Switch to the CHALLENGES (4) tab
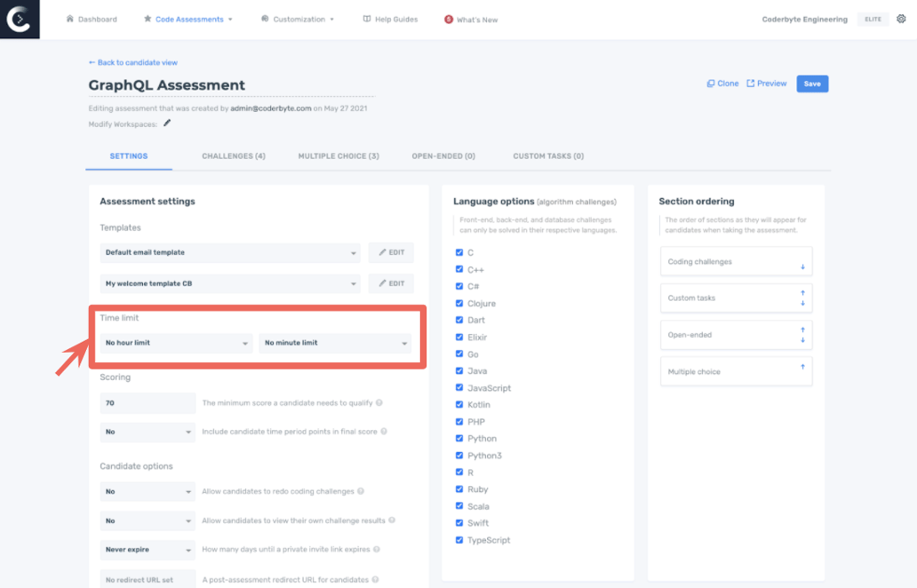 233,155
